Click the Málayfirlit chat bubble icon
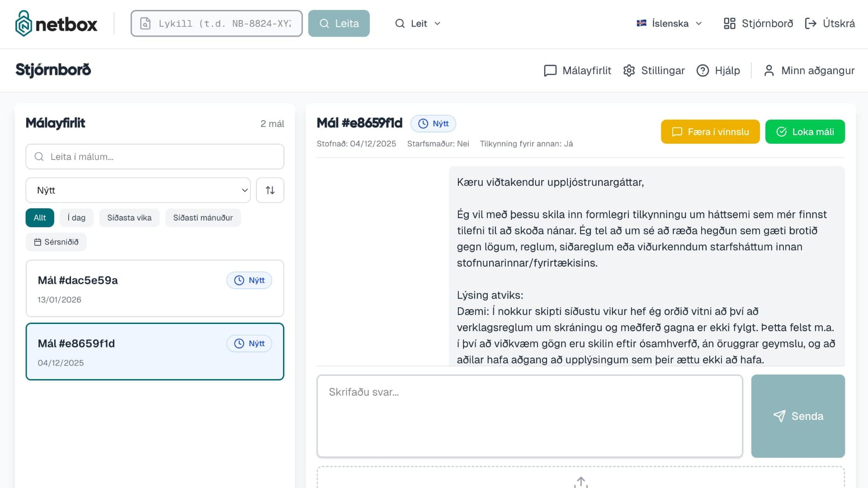The width and height of the screenshot is (868, 488). (x=550, y=70)
